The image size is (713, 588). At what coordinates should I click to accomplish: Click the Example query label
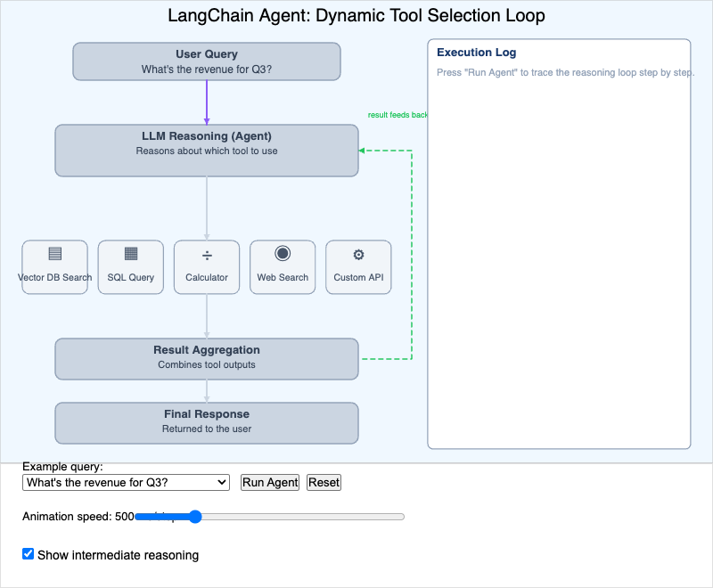click(62, 467)
